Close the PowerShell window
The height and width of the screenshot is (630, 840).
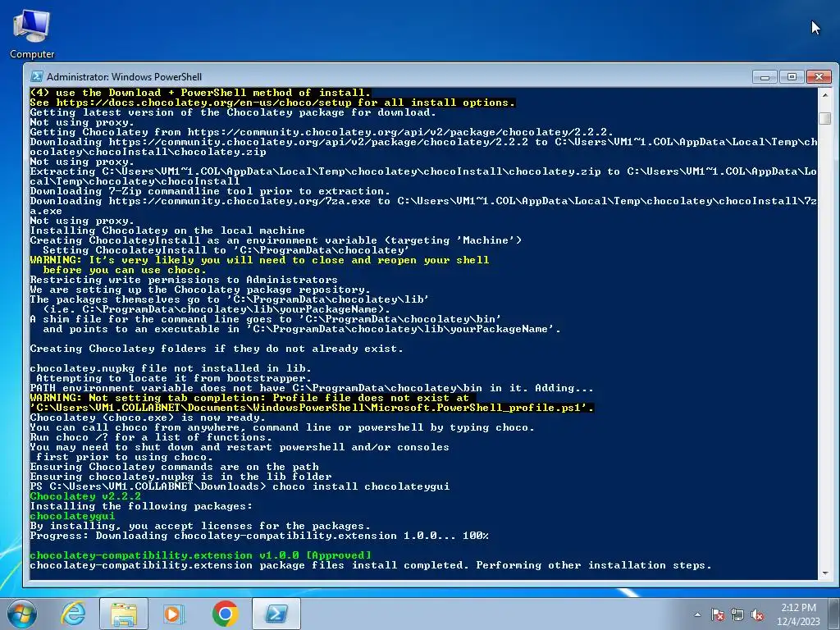(819, 76)
